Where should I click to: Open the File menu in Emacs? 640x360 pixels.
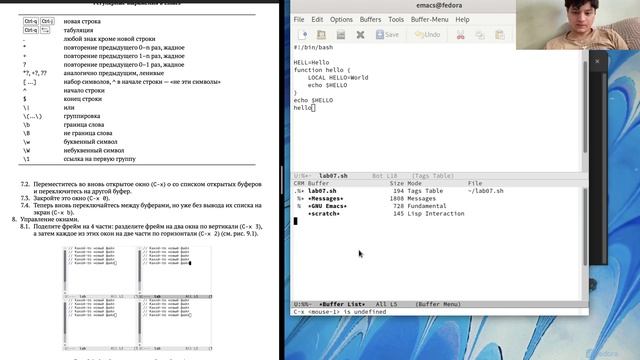299,20
